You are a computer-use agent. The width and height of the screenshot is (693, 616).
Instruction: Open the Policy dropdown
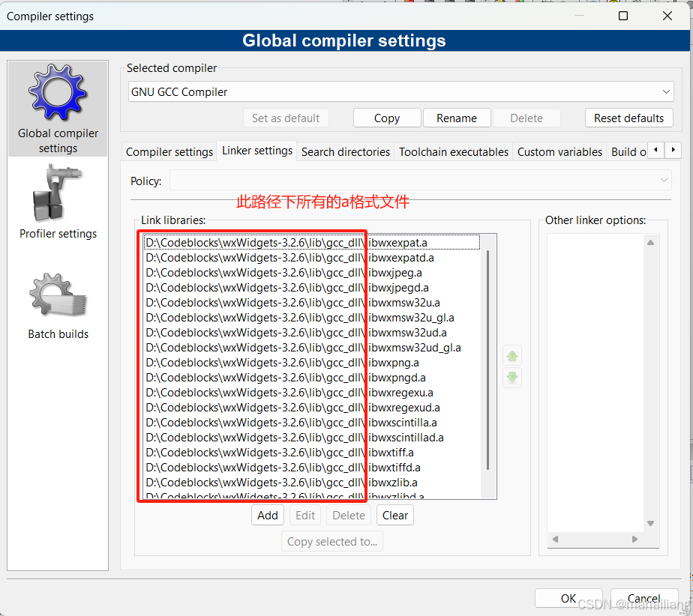pos(420,180)
